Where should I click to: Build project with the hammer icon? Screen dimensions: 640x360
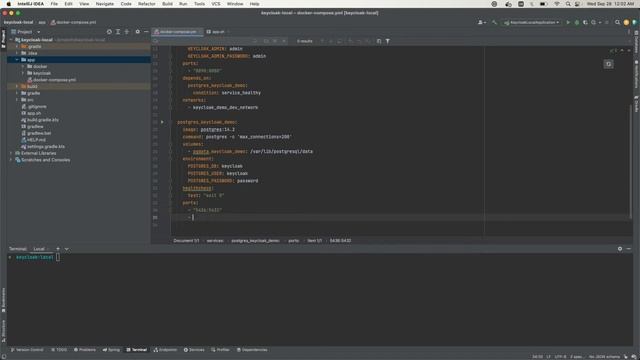tap(494, 22)
